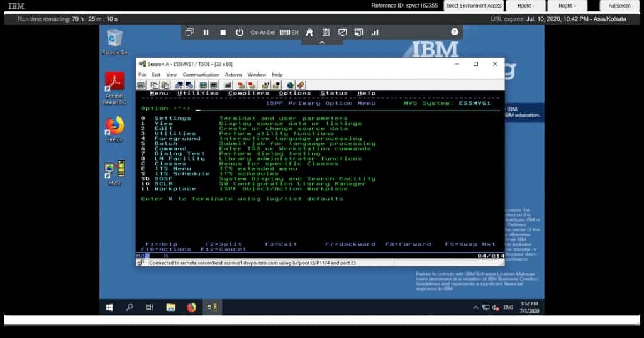
Task: Click the Stop macro toolbar icon
Action: [x=252, y=85]
